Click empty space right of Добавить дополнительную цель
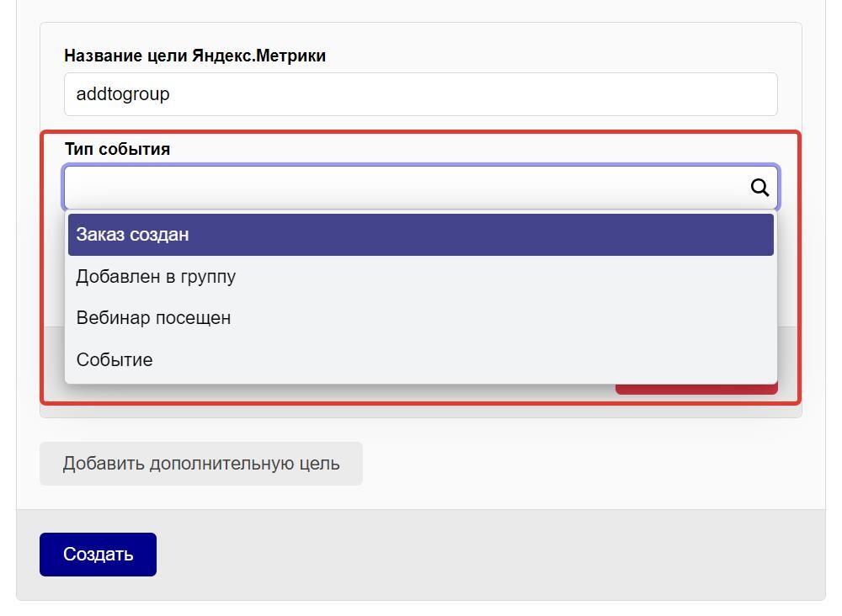Viewport: 842px width, 616px height. [x=580, y=464]
